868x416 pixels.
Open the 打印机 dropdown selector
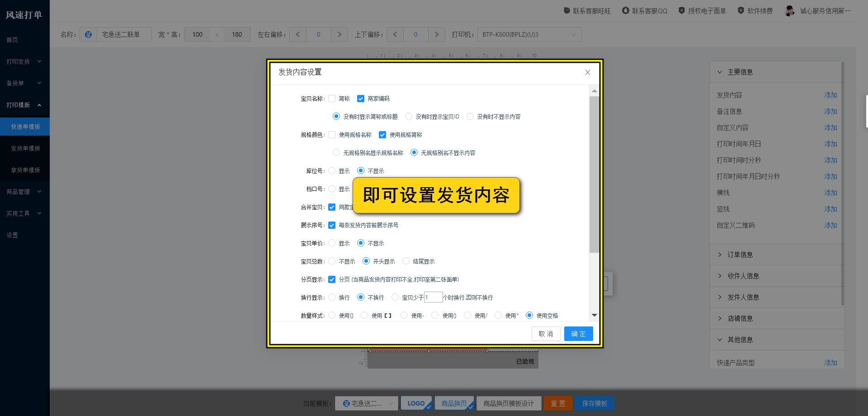click(x=528, y=34)
